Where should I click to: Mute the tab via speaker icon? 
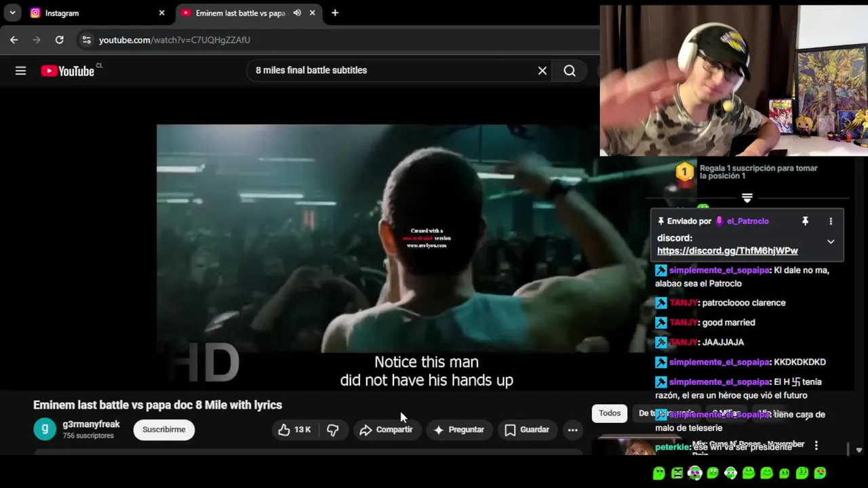pyautogui.click(x=297, y=13)
